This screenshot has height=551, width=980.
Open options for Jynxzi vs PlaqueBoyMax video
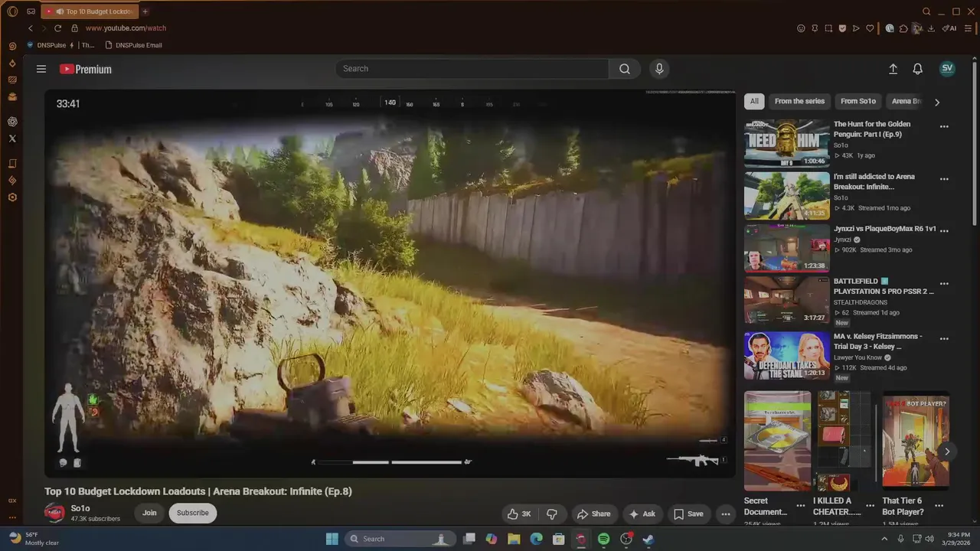944,230
